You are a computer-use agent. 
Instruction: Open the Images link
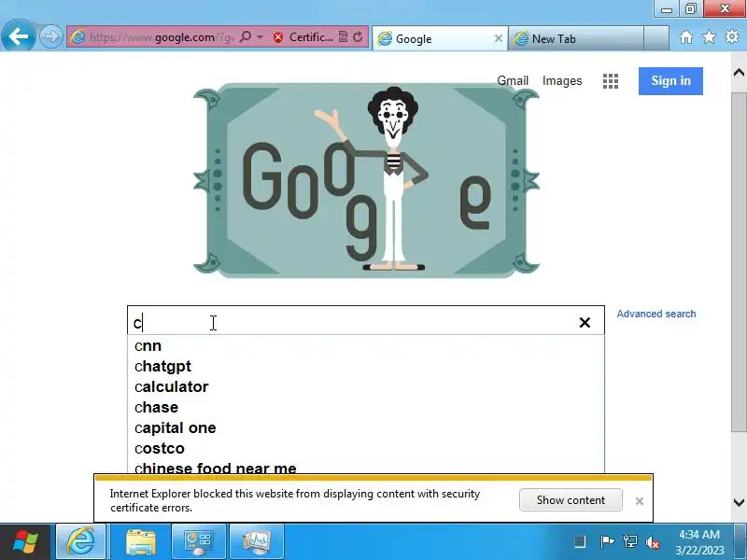coord(562,81)
